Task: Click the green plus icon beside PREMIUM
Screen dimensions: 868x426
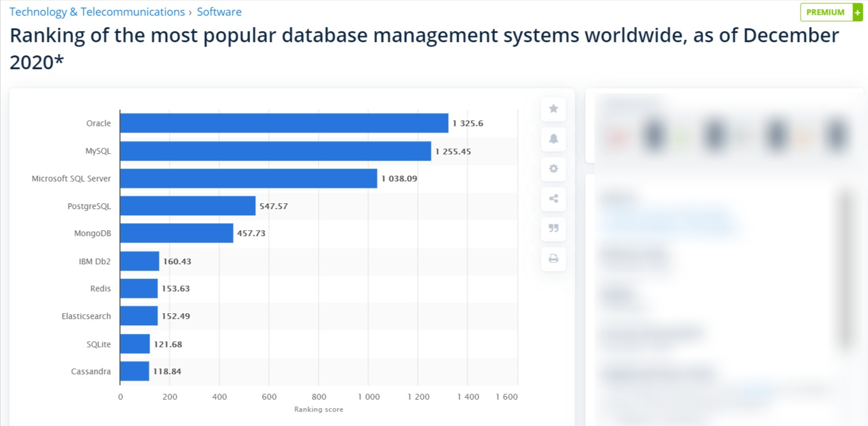Action: [858, 12]
